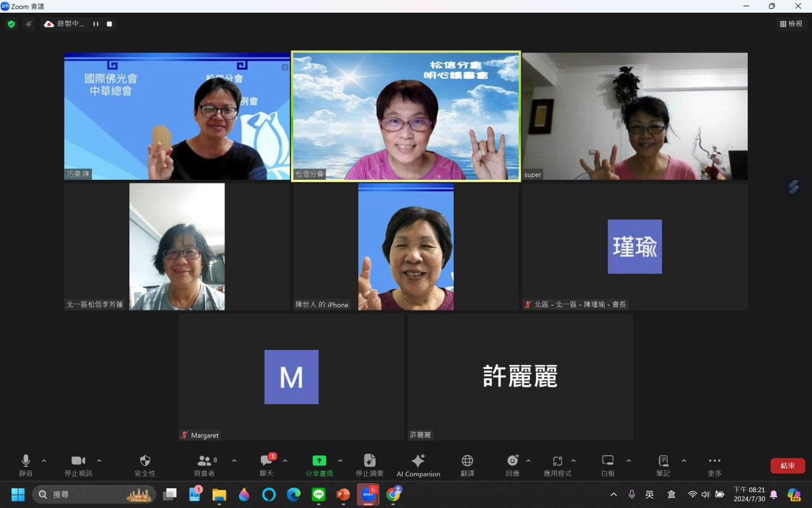Open the Translation (翻譯) globe icon

(468, 465)
